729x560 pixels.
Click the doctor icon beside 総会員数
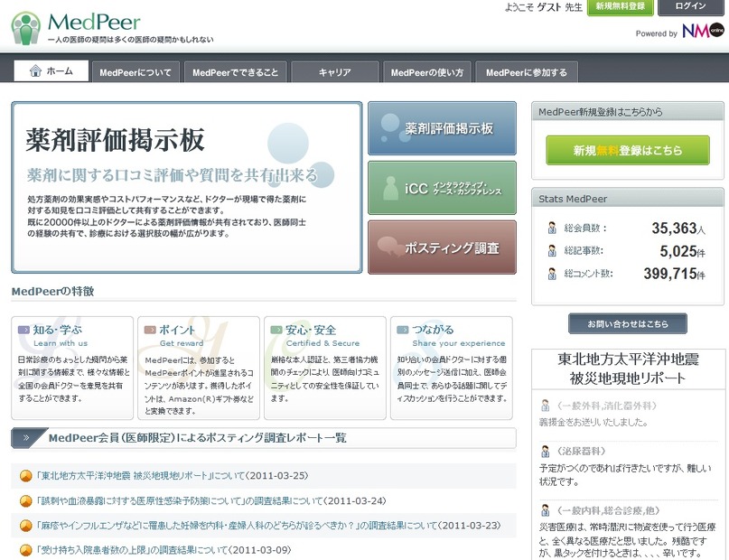pos(552,229)
